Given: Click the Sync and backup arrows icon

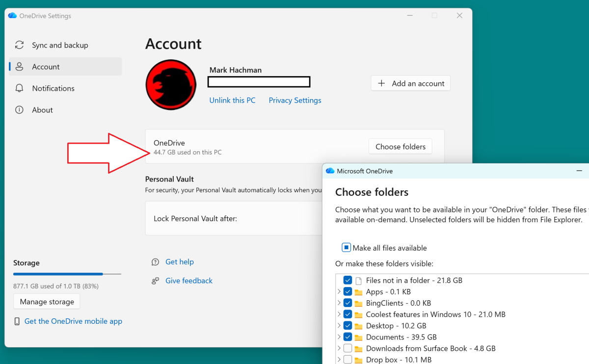Looking at the screenshot, I should 20,45.
